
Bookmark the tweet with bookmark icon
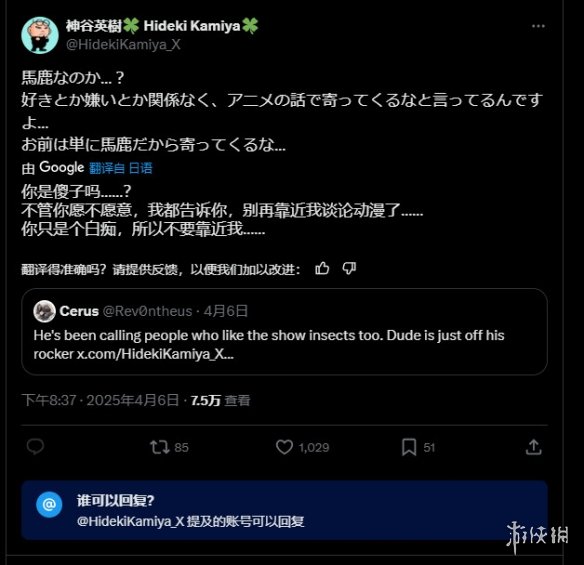pyautogui.click(x=409, y=447)
